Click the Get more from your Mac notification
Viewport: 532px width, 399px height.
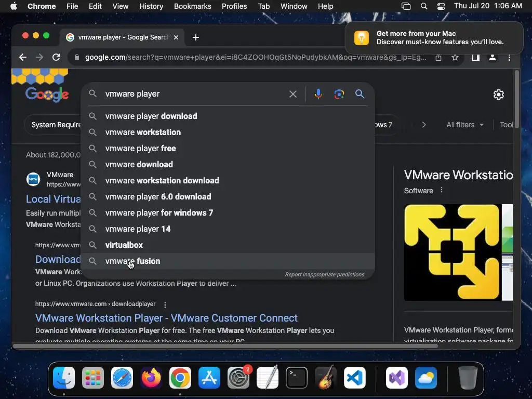(x=434, y=37)
